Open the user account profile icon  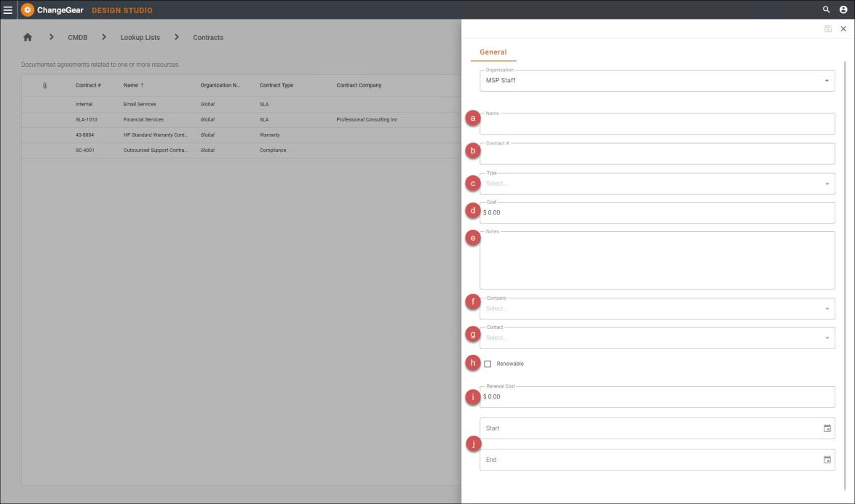pos(843,9)
